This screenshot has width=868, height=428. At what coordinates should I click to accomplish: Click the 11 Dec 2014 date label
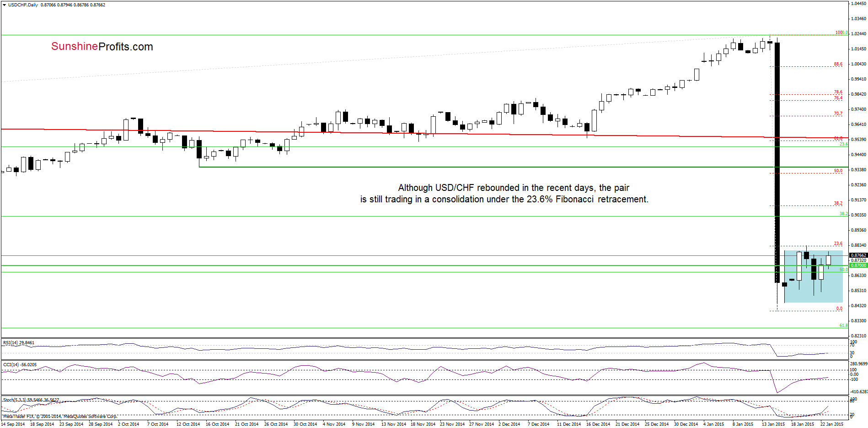568,424
